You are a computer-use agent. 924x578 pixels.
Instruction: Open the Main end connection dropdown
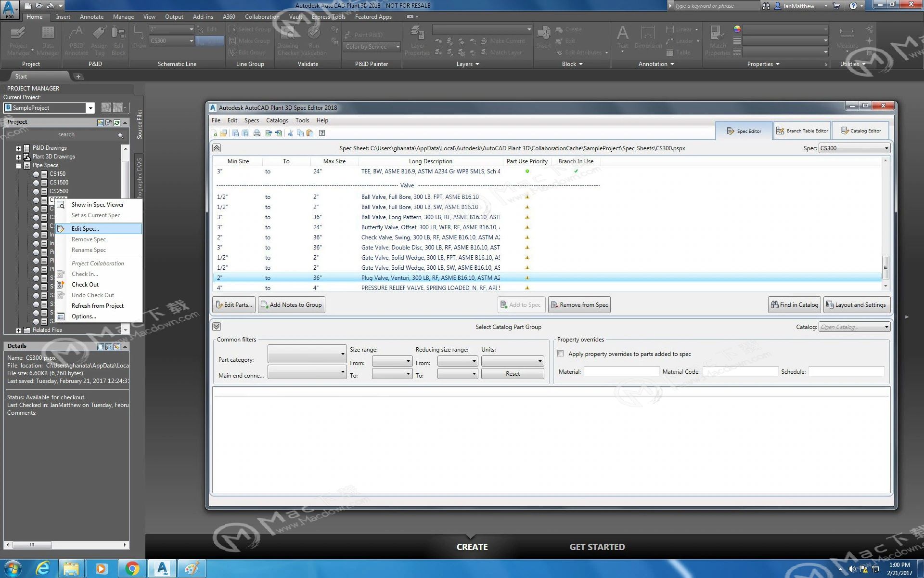click(x=307, y=372)
